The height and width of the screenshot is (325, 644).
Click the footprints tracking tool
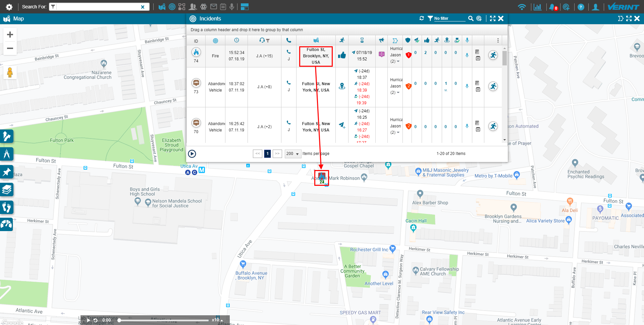[7, 207]
